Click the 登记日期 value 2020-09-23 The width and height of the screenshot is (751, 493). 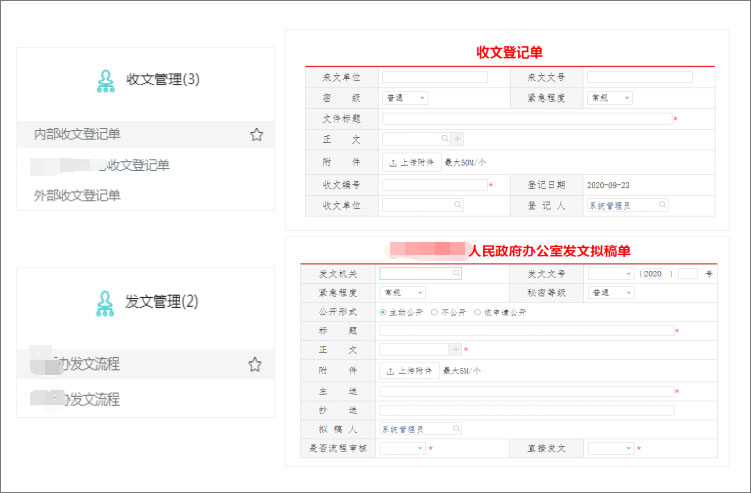pos(608,185)
